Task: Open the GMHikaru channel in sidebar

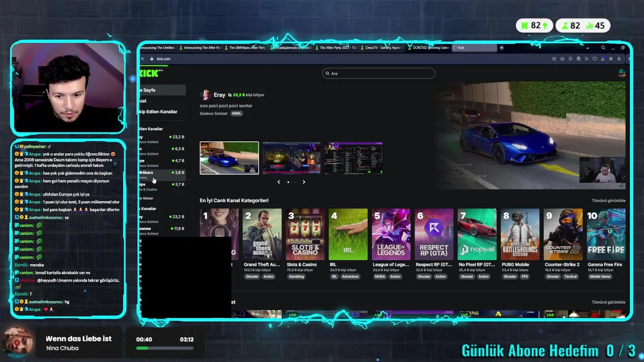Action: [x=163, y=174]
